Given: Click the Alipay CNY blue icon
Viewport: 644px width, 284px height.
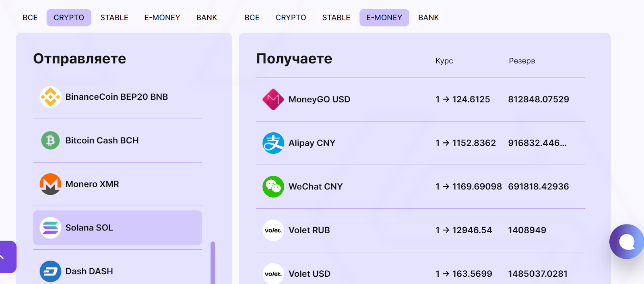Looking at the screenshot, I should (x=273, y=143).
